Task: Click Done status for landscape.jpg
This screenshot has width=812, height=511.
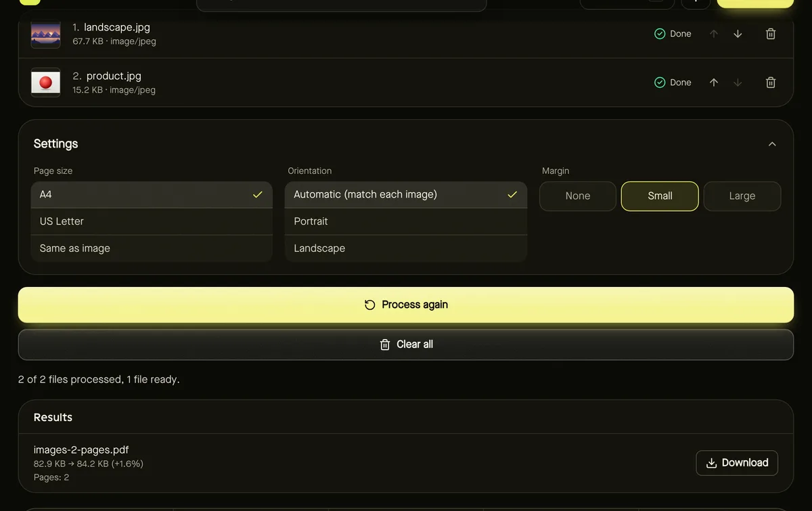Action: tap(673, 34)
